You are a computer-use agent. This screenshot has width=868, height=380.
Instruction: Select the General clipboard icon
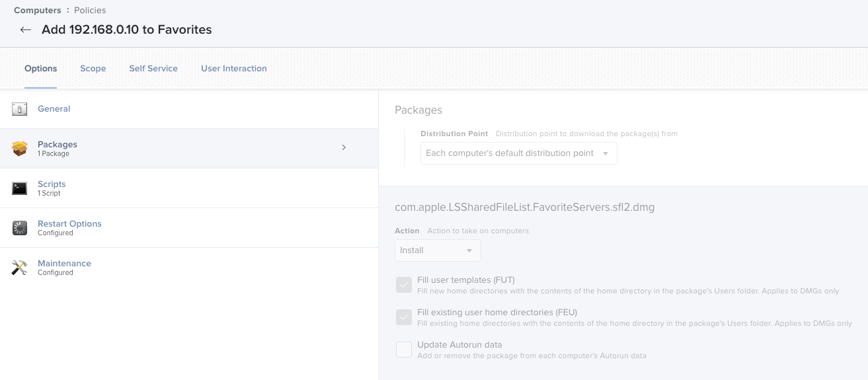pos(19,109)
